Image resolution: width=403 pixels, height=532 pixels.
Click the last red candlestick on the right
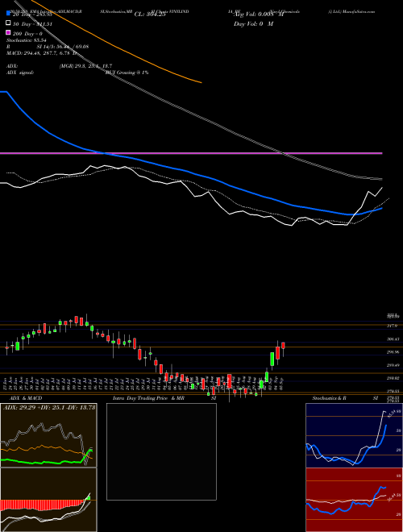pos(283,345)
